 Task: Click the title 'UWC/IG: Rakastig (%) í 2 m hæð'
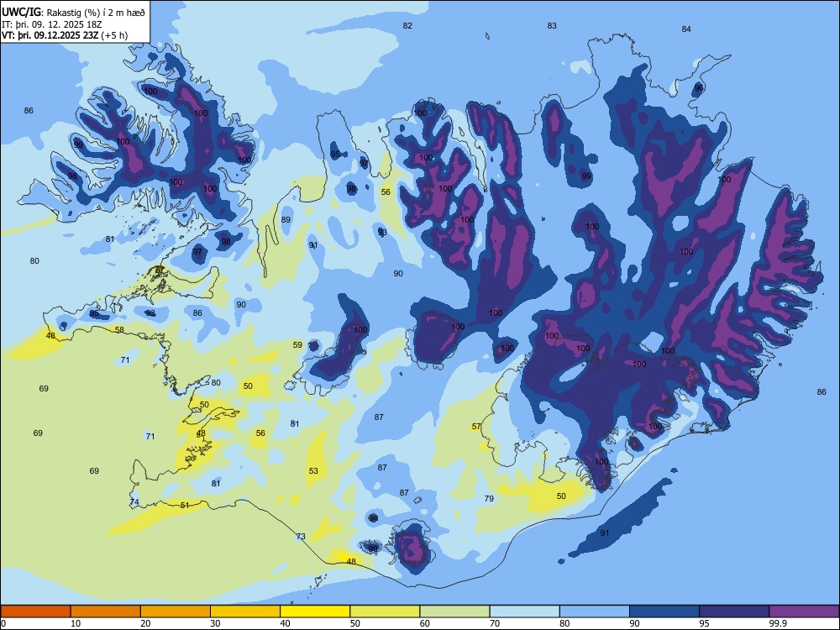(x=73, y=12)
